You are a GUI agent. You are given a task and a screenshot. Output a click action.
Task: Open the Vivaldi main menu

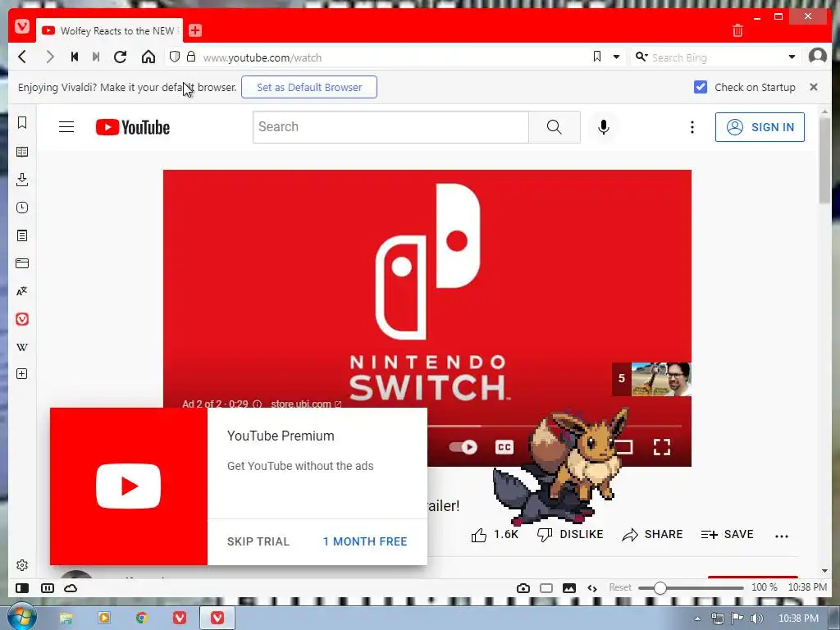[22, 25]
